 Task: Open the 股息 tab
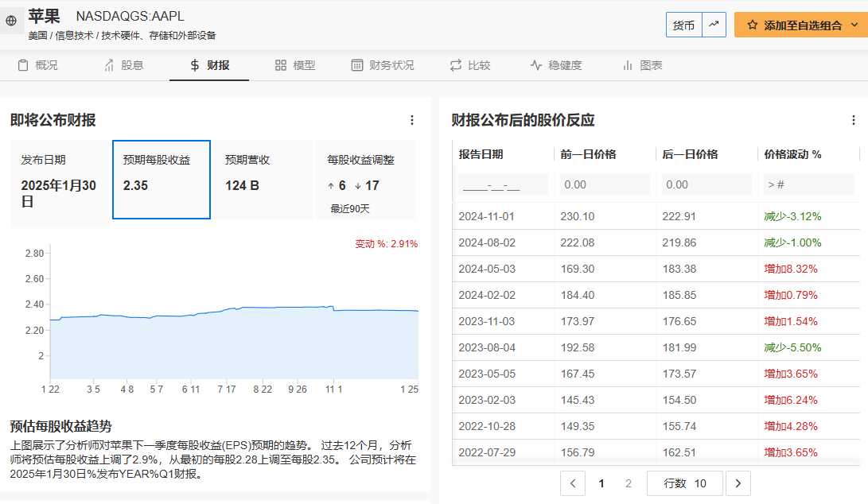[x=123, y=65]
